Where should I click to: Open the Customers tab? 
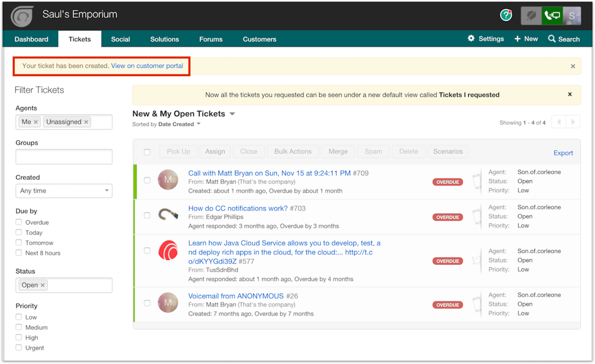(259, 39)
